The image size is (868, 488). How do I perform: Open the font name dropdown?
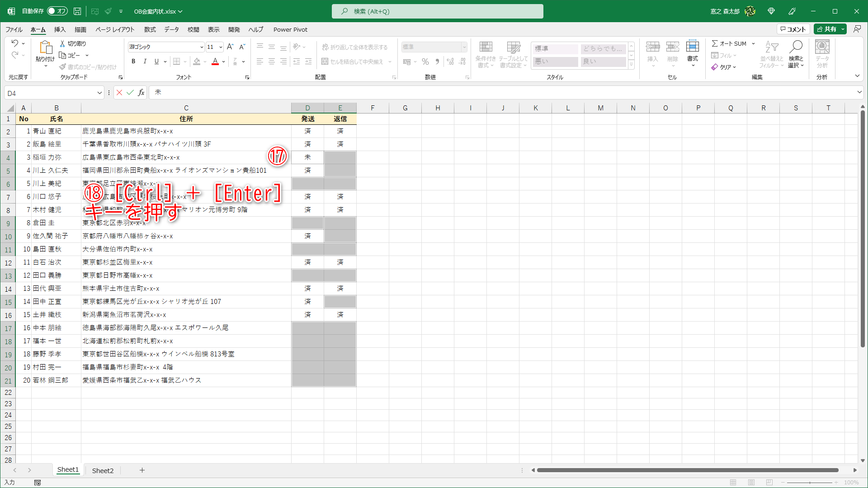coord(202,47)
